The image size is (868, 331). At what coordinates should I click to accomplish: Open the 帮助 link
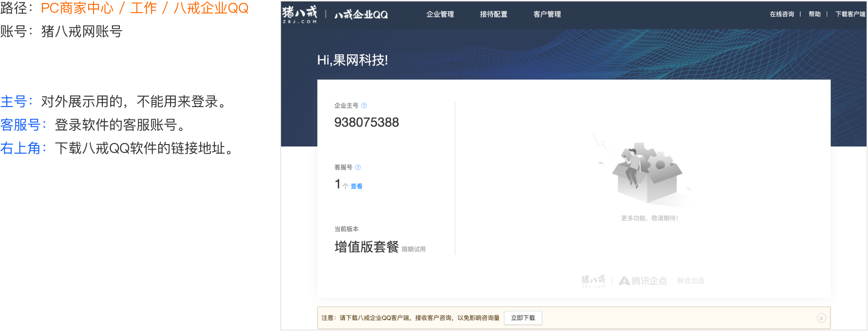click(814, 14)
